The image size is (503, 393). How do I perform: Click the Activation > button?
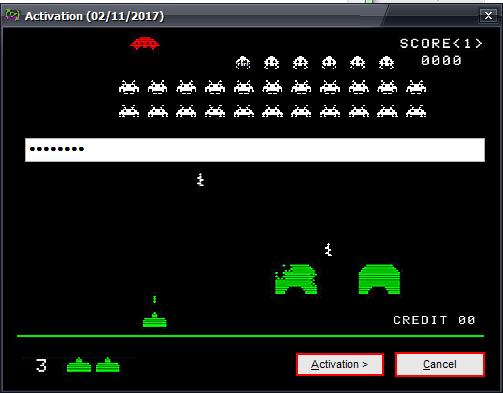point(340,364)
